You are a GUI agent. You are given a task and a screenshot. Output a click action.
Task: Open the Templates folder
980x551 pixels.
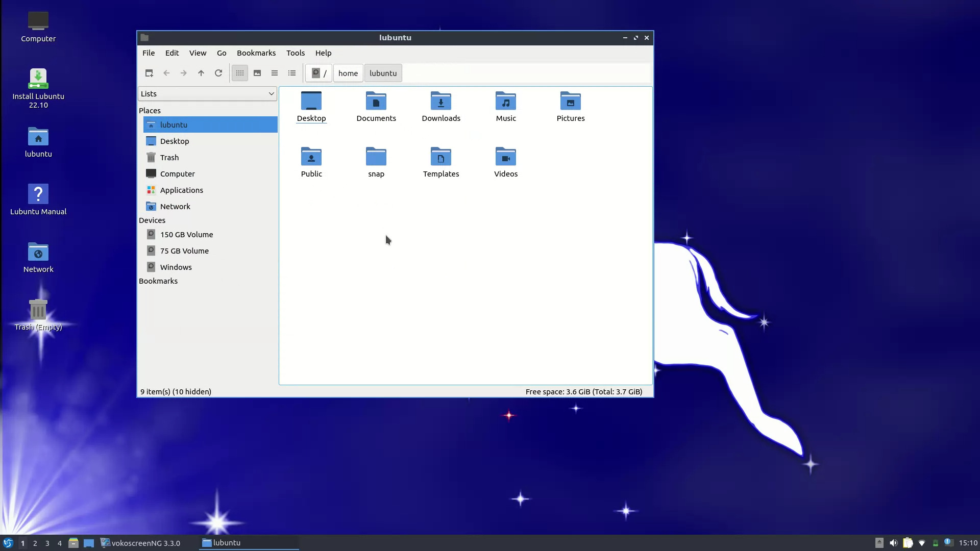tap(441, 162)
